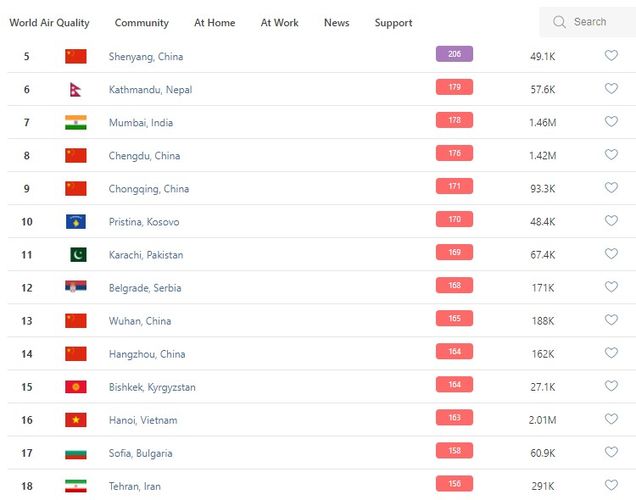Click the Kosovo flag icon
The image size is (636, 500).
pos(76,221)
